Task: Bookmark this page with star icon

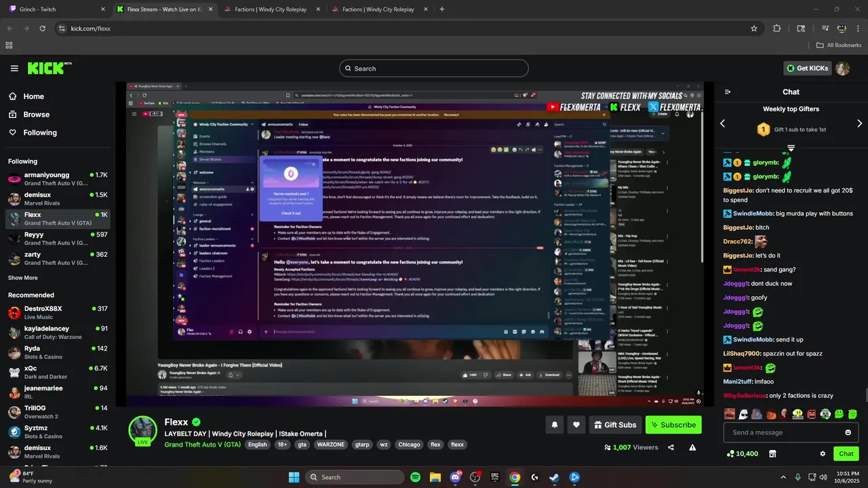Action: coord(754,28)
